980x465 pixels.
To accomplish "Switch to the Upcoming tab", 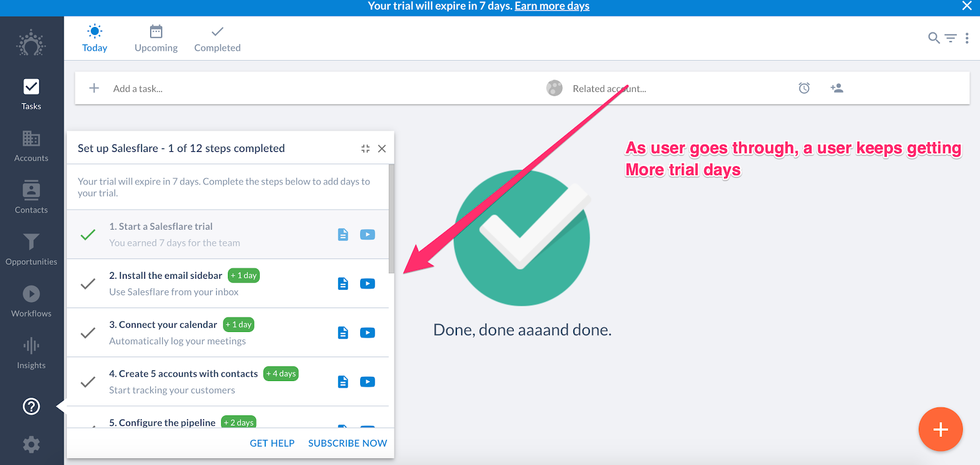I will point(156,39).
